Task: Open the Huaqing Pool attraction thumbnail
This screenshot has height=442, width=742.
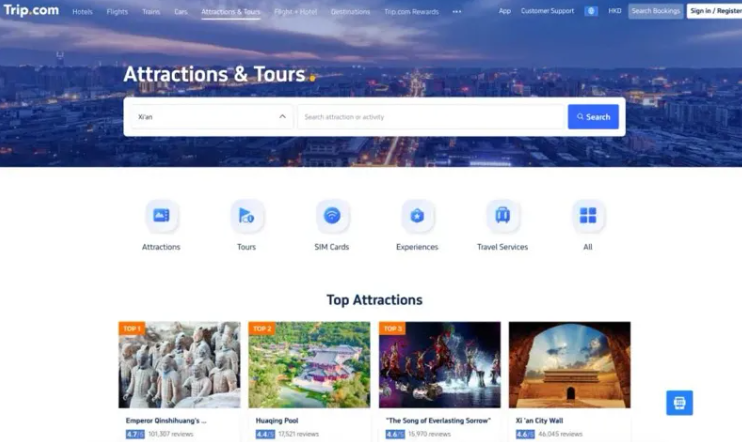Action: pos(309,365)
